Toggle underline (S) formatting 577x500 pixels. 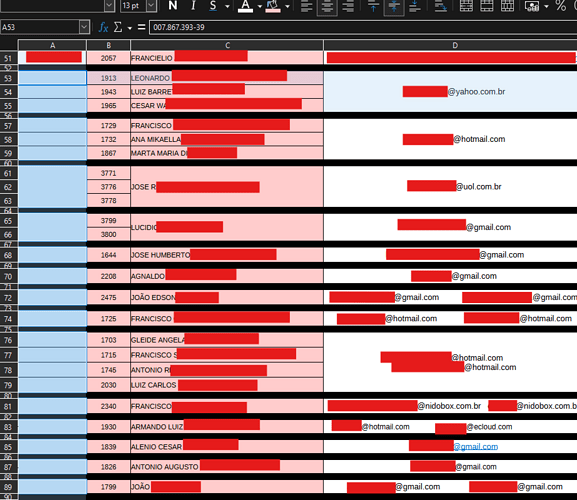(x=213, y=6)
